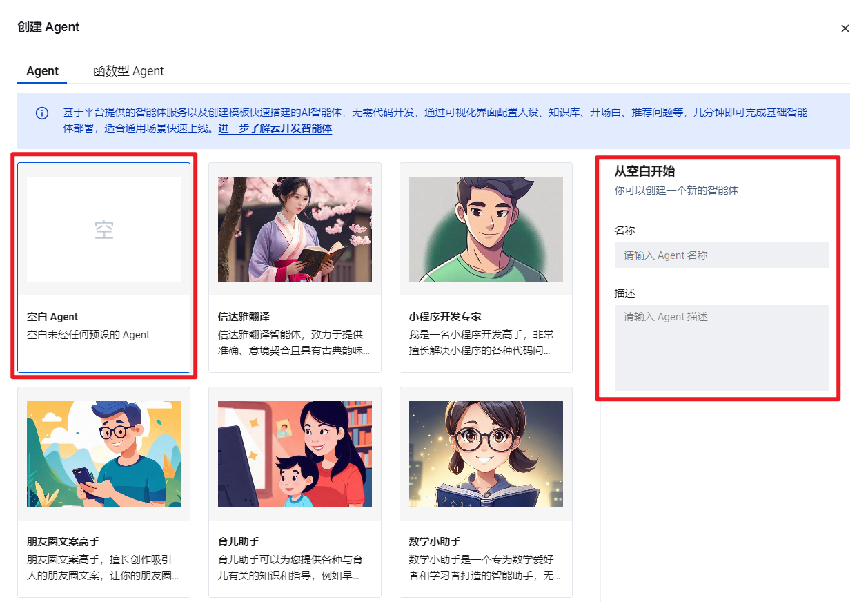Open the 进一步了解云开发智能体 link

click(275, 128)
